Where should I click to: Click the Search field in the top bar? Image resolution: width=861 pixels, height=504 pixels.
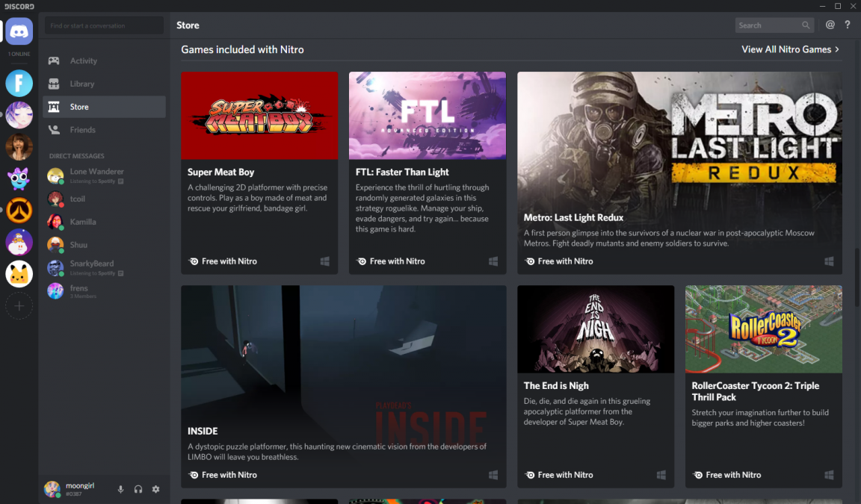click(x=770, y=24)
